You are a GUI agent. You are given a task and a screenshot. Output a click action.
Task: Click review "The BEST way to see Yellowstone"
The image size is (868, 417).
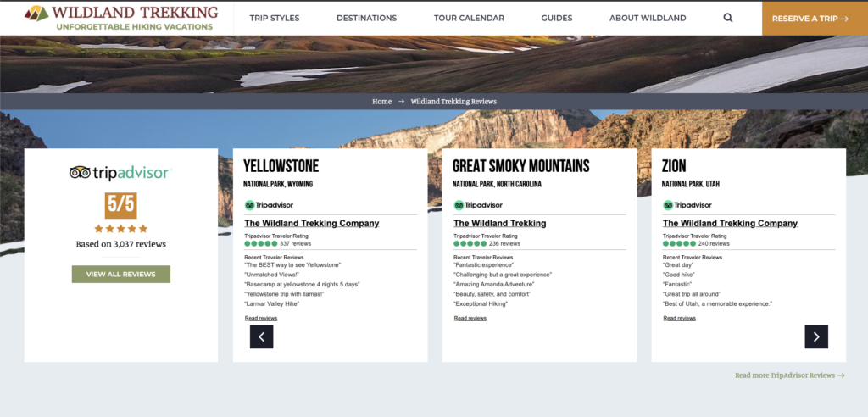point(292,264)
